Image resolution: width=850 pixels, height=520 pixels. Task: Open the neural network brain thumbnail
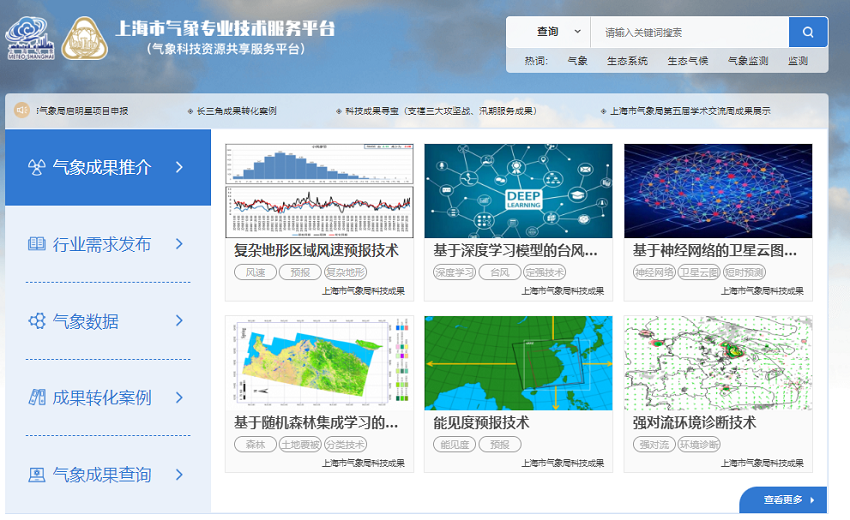point(718,191)
